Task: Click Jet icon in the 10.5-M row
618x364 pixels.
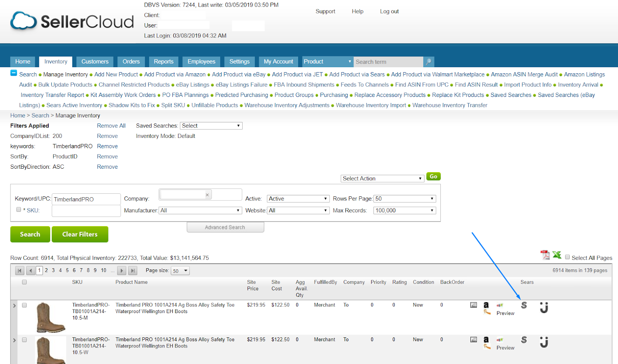Action: coord(544,307)
